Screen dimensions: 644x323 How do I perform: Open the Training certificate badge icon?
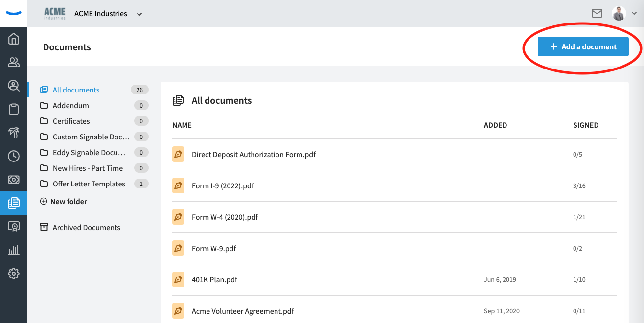coord(13,227)
